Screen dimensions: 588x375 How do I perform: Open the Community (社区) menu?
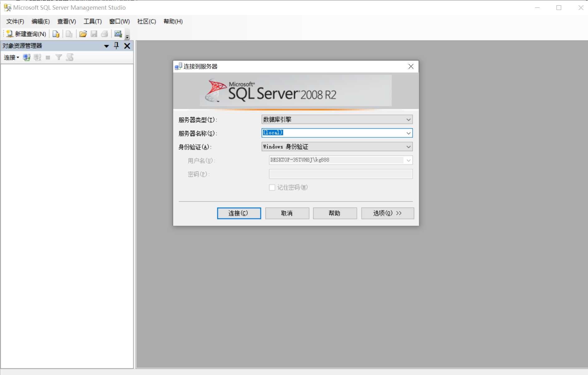tap(147, 21)
